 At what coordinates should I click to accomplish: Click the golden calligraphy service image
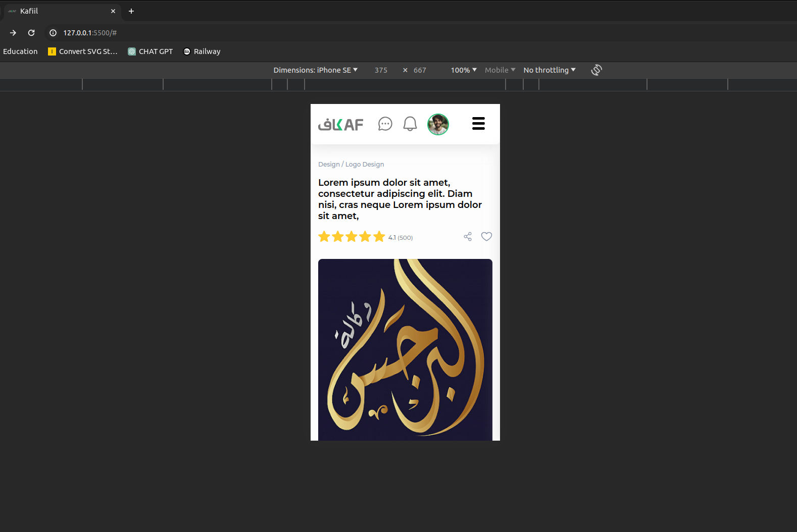coord(405,350)
